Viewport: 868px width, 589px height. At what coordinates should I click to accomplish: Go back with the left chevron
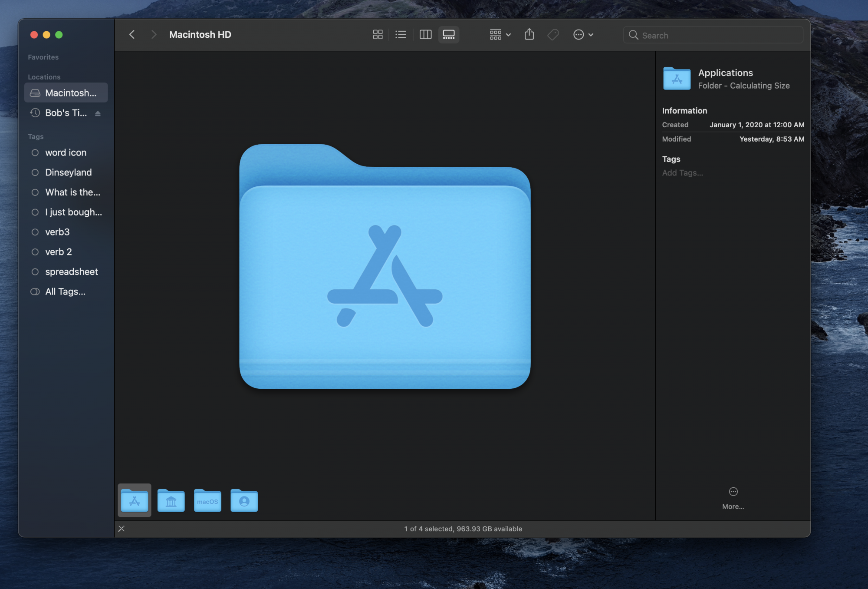click(132, 34)
